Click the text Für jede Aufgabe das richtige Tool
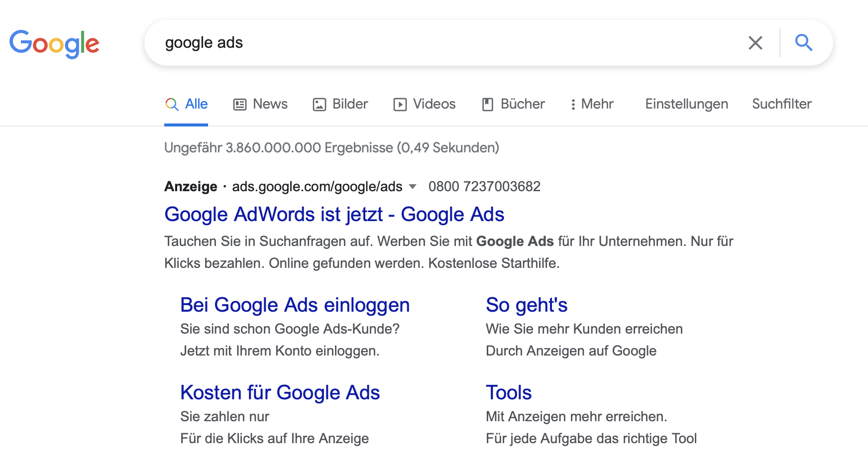The image size is (868, 474). [x=591, y=438]
